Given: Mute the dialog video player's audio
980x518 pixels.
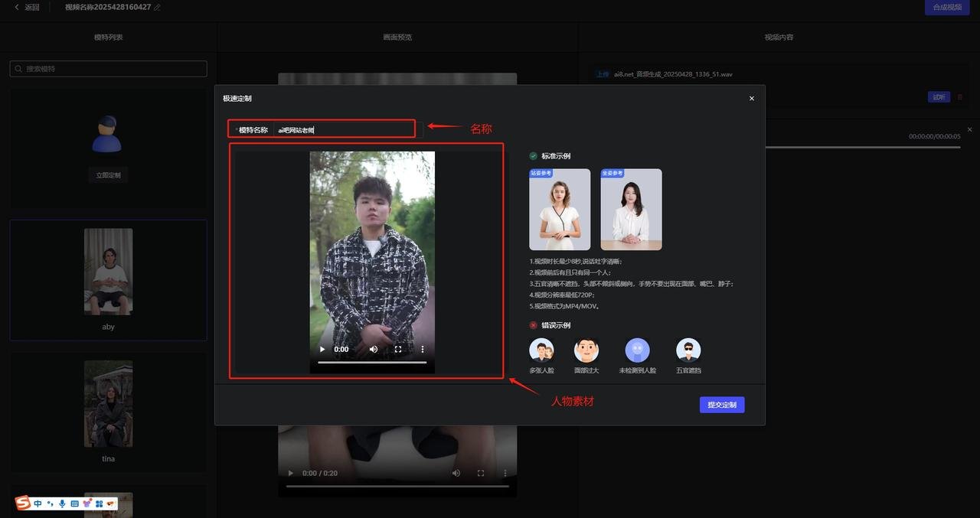Looking at the screenshot, I should (x=374, y=349).
